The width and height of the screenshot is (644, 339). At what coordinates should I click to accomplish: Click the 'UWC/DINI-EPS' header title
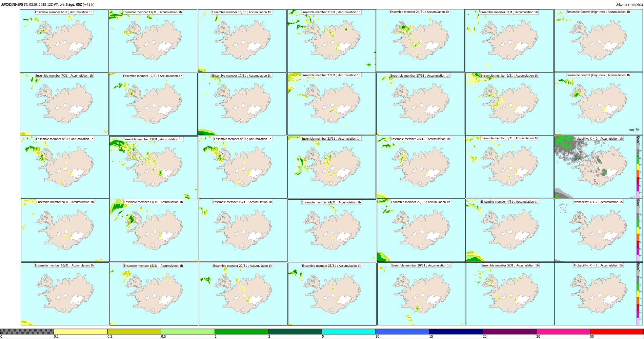click(x=12, y=4)
